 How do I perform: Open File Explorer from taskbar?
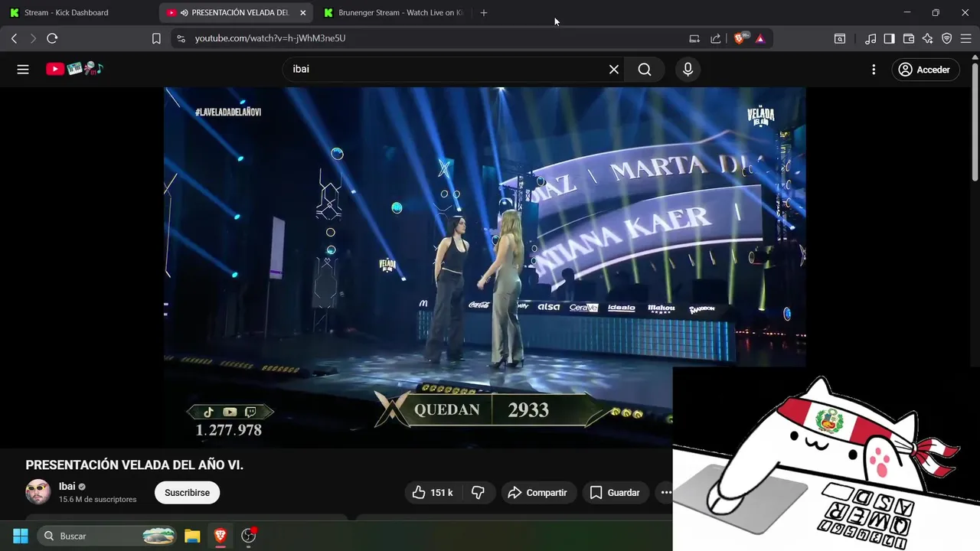point(192,536)
